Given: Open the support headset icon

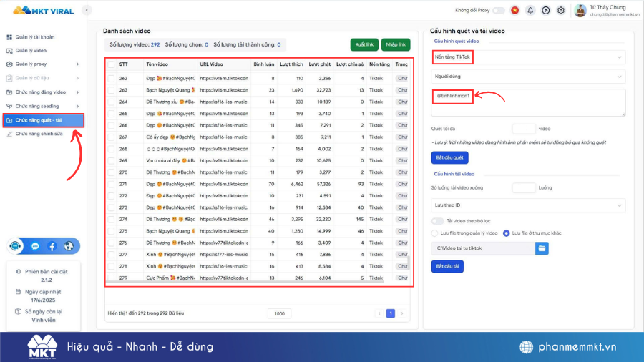Looking at the screenshot, I should pos(16,246).
